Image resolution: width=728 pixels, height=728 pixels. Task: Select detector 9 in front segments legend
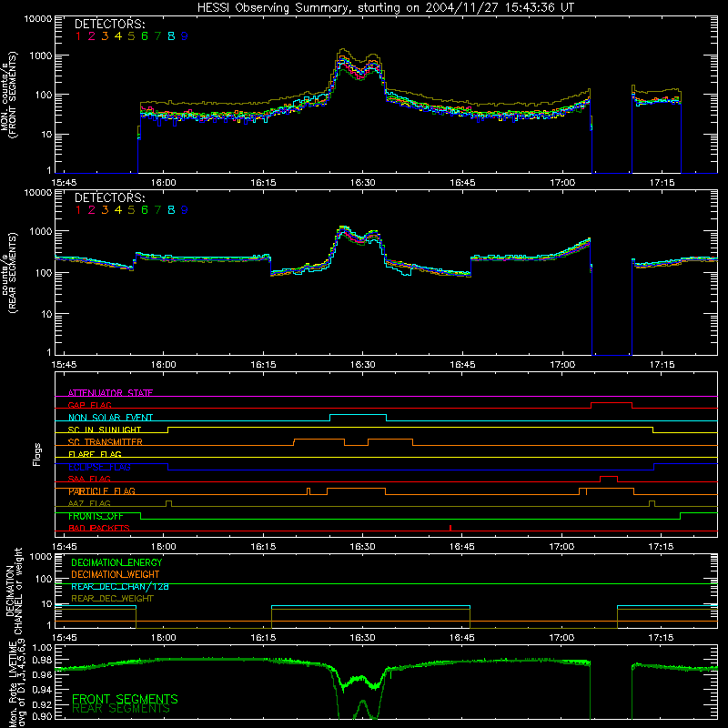[185, 36]
